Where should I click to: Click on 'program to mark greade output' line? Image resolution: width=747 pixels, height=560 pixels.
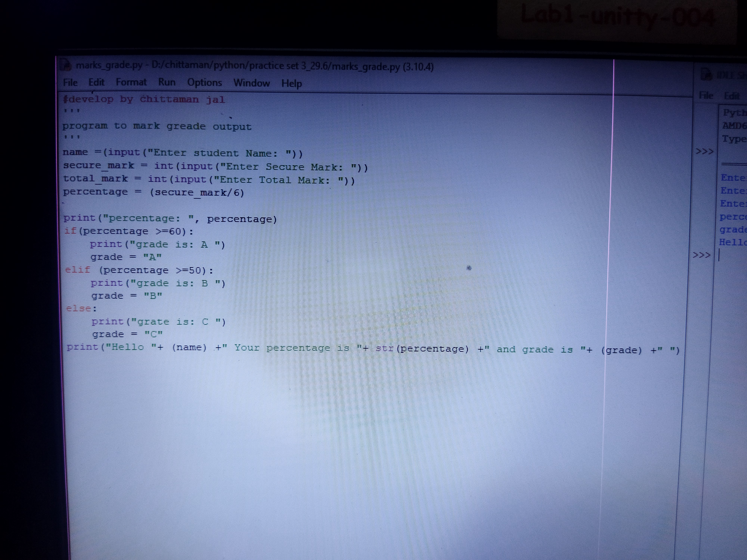157,126
